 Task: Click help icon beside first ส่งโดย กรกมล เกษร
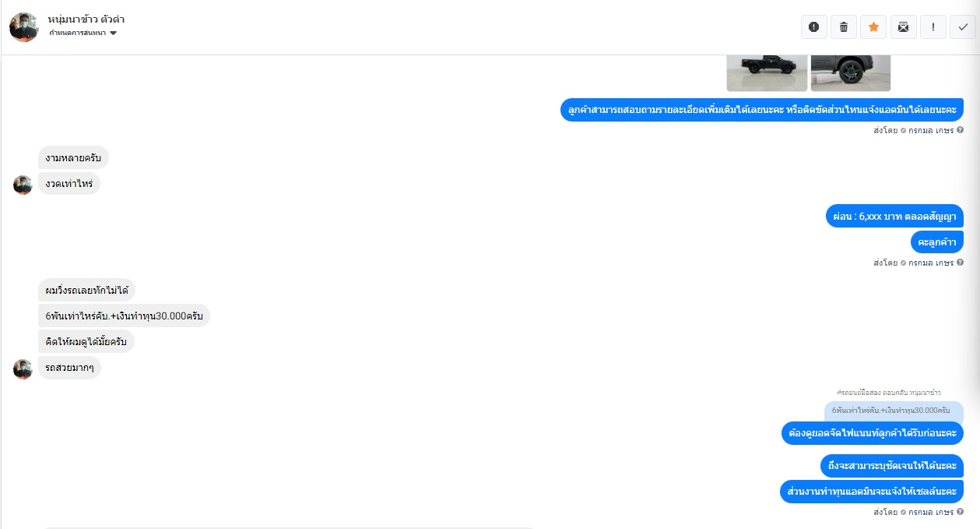(x=960, y=130)
